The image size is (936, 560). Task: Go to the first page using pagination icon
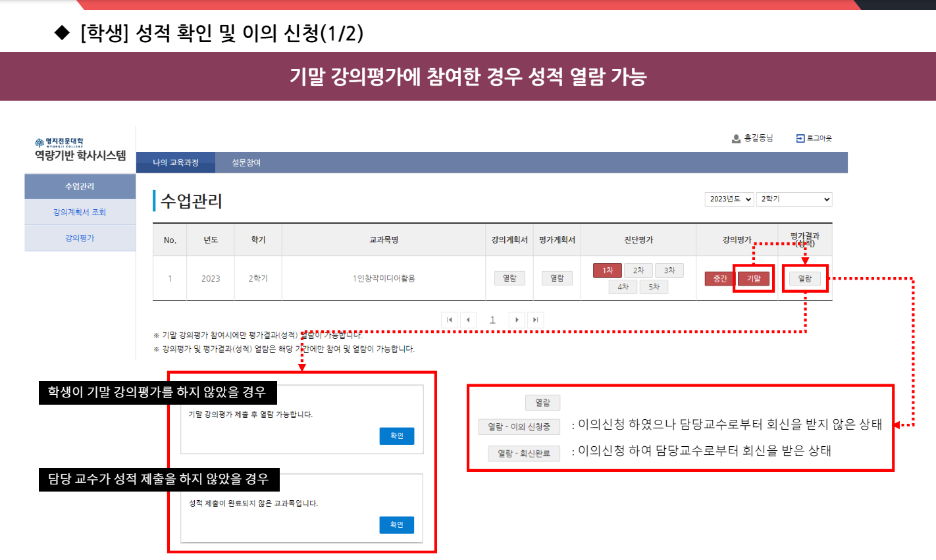click(x=450, y=319)
